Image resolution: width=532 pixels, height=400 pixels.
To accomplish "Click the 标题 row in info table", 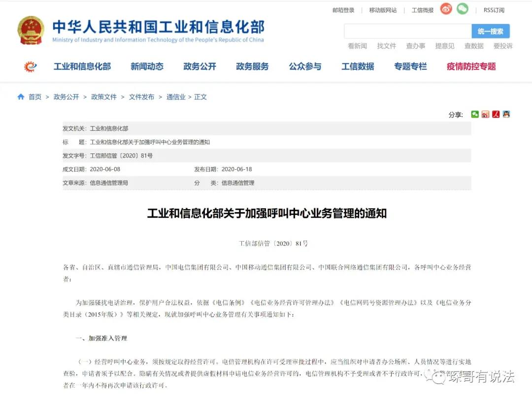I will coord(266,142).
